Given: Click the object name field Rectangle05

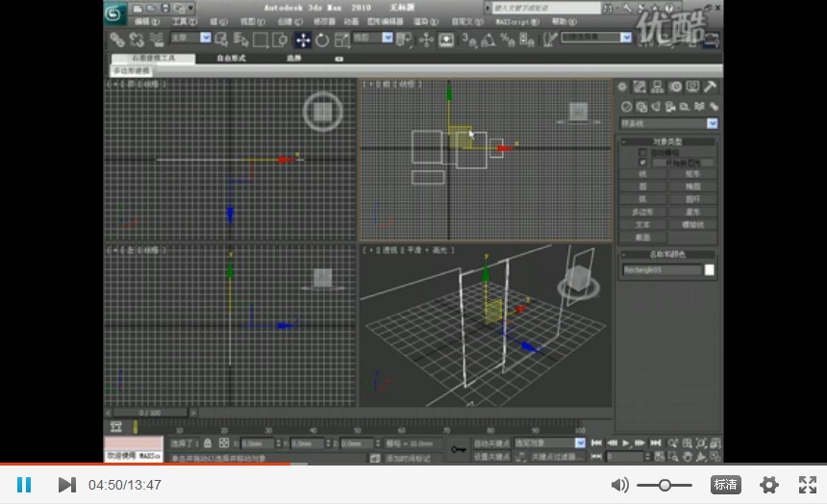Looking at the screenshot, I should coord(663,270).
